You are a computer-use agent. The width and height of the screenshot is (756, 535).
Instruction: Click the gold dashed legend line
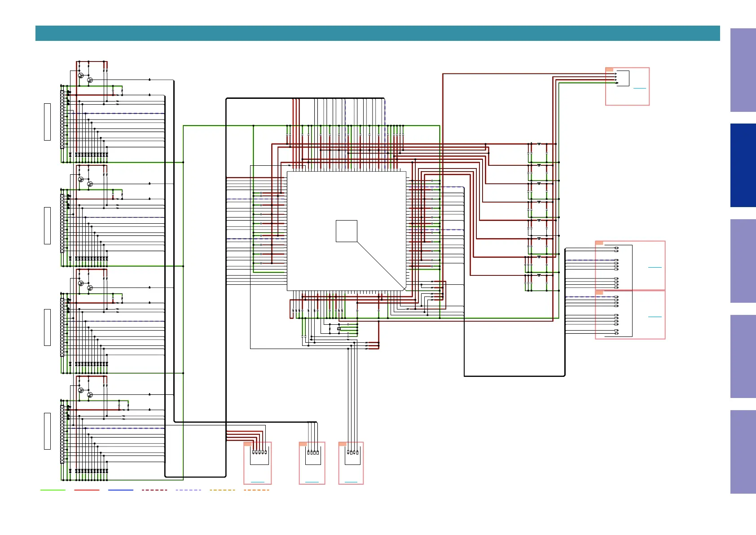(x=222, y=490)
